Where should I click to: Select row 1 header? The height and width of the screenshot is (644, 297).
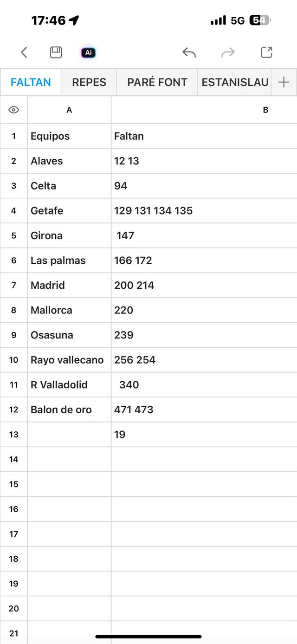(14, 136)
